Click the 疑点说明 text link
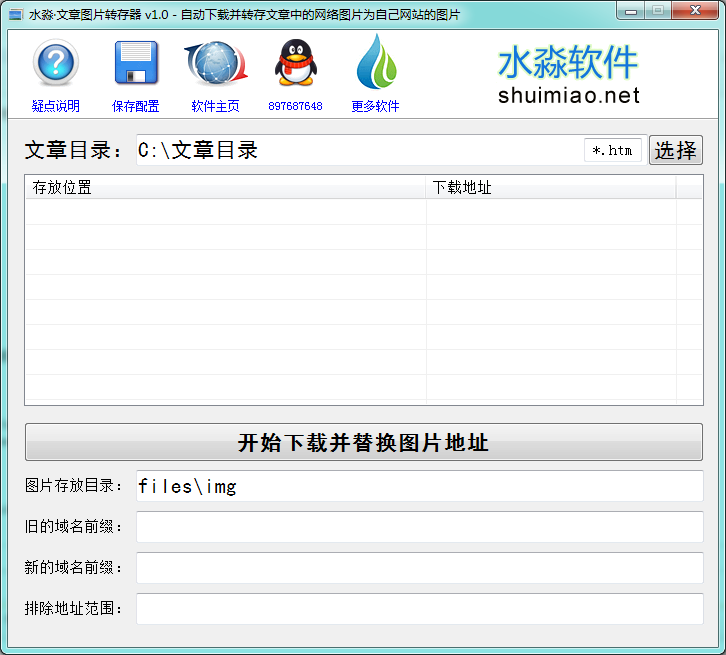The image size is (726, 655). click(56, 106)
